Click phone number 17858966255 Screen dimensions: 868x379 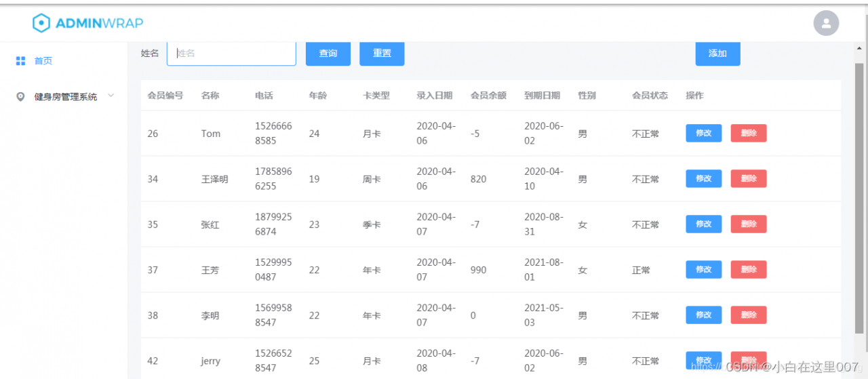[273, 179]
